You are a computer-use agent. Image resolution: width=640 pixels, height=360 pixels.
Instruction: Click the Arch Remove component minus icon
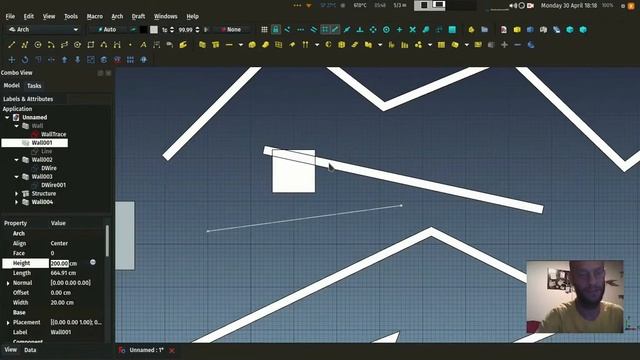click(518, 45)
